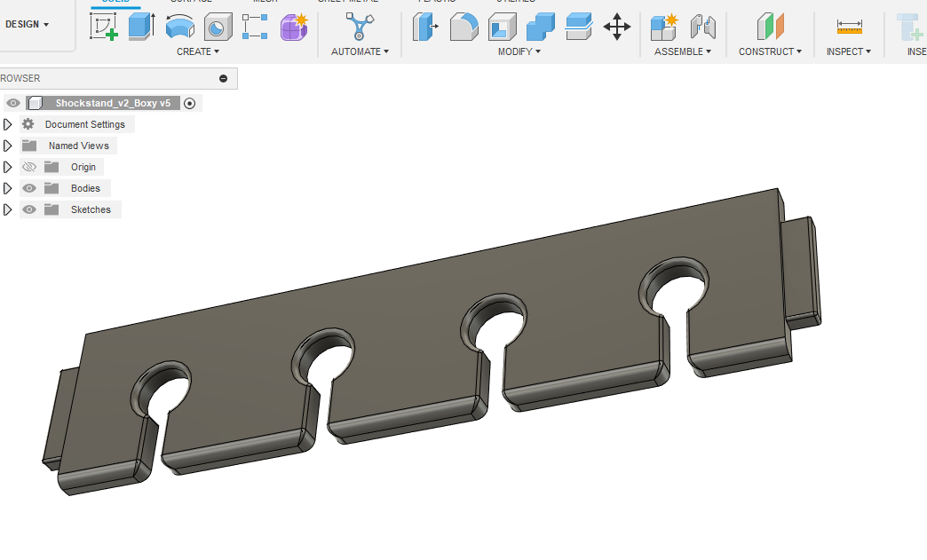
Task: Activate Shockstand_v2_Boxy component radio button
Action: tap(189, 103)
